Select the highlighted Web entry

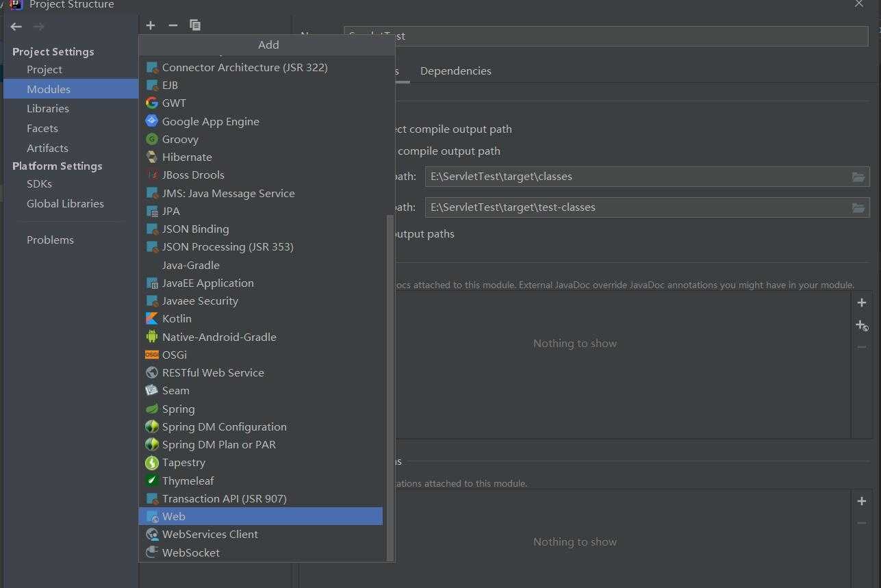tap(261, 516)
